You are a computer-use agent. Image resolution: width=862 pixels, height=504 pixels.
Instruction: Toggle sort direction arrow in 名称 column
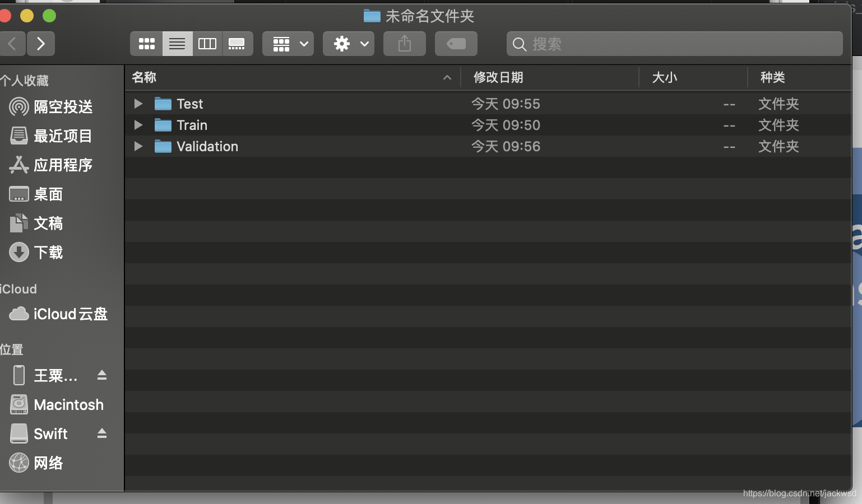[447, 78]
